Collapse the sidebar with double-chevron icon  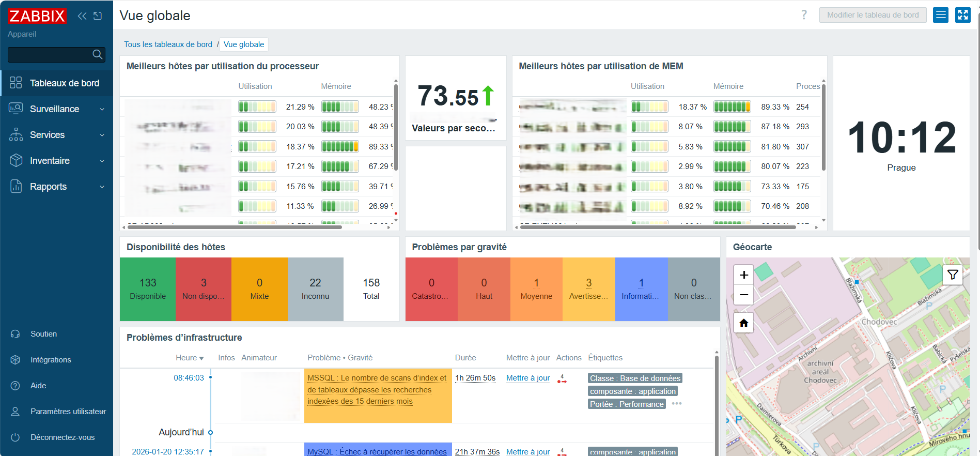82,16
